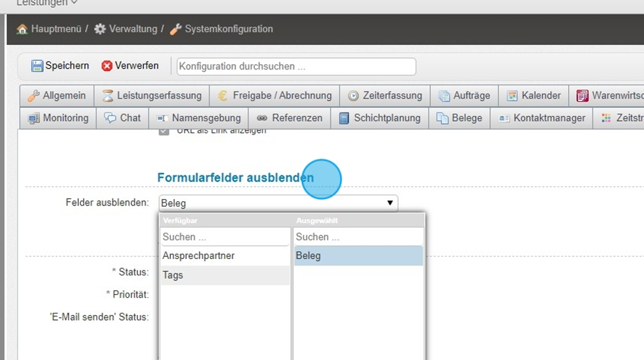Open the Leistungen menu at top
644x360 pixels.
[x=47, y=3]
